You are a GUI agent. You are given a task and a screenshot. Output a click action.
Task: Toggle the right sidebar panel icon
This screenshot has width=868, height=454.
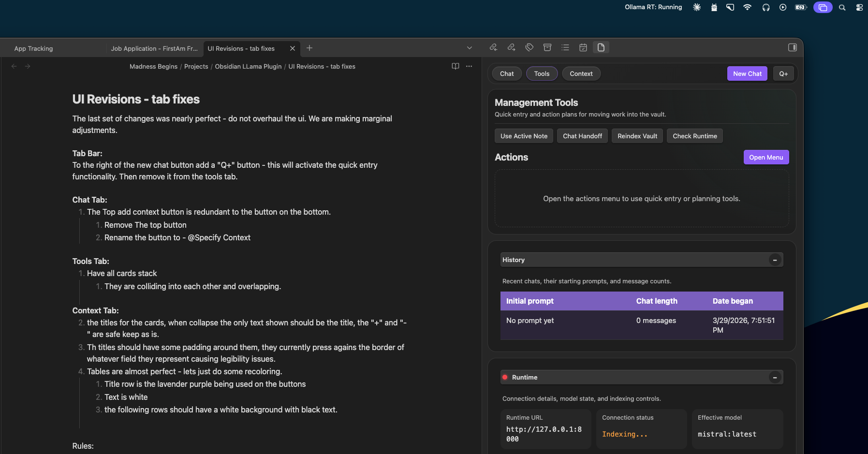tap(793, 47)
